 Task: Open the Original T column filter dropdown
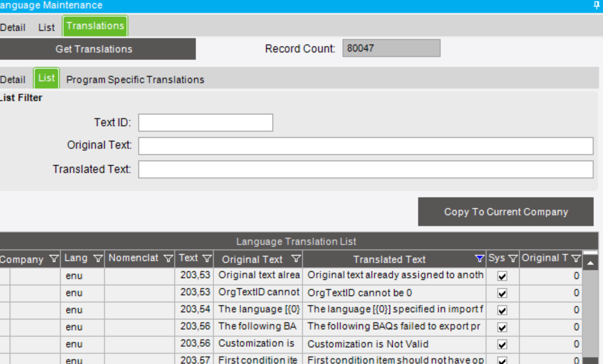point(576,259)
